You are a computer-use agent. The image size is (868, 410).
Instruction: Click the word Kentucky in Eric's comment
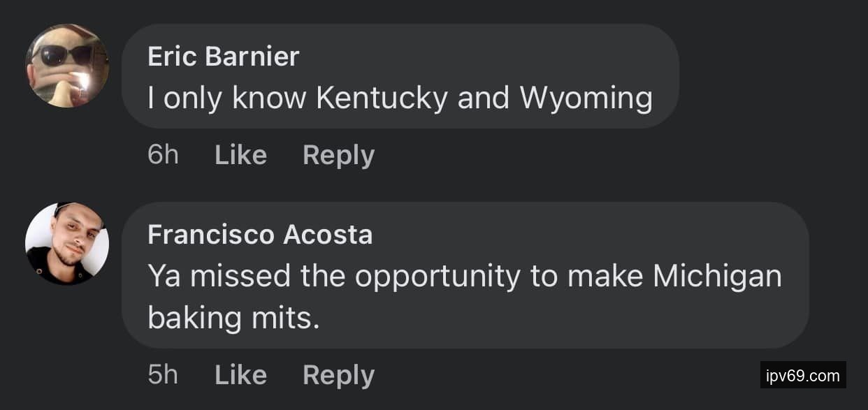(382, 98)
